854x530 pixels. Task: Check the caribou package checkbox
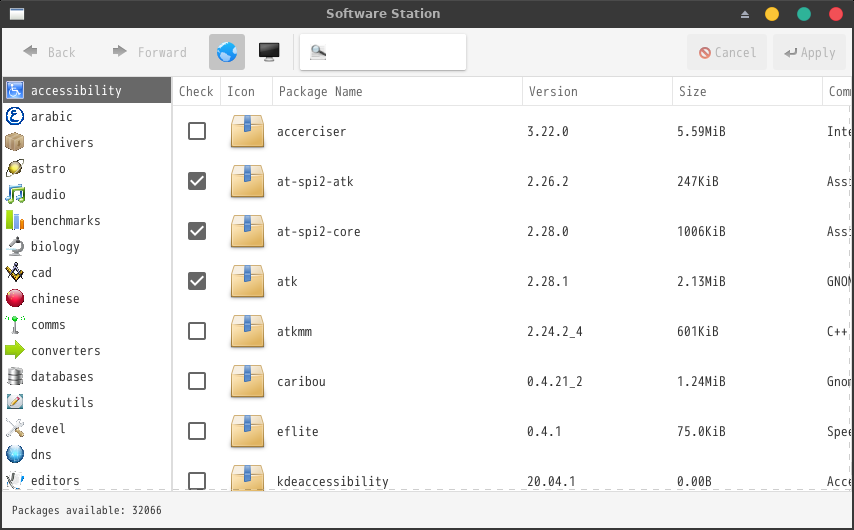coord(197,381)
